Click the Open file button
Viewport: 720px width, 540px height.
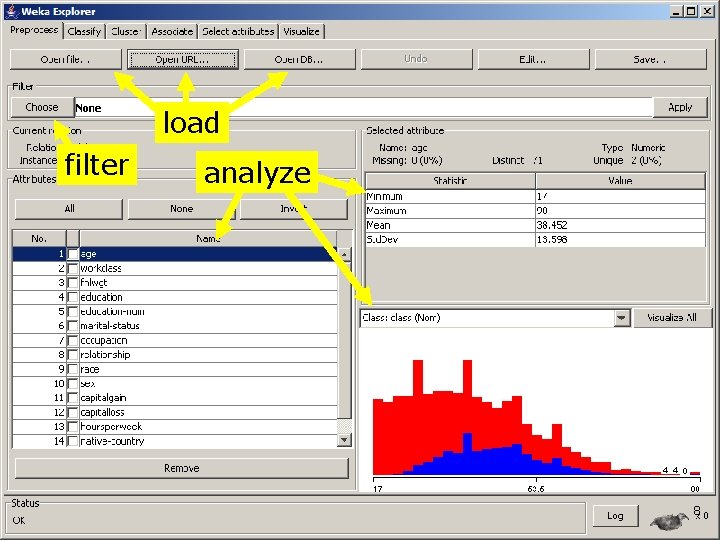(66, 59)
